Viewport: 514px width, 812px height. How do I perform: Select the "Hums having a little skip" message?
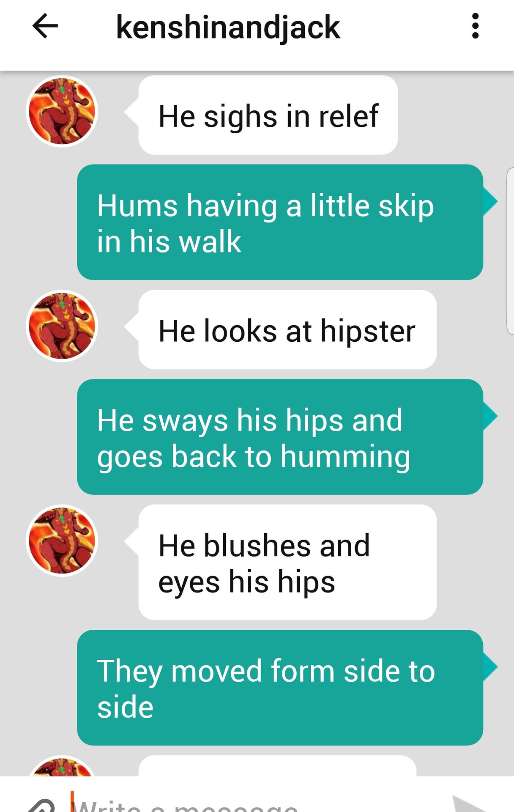coord(280,222)
